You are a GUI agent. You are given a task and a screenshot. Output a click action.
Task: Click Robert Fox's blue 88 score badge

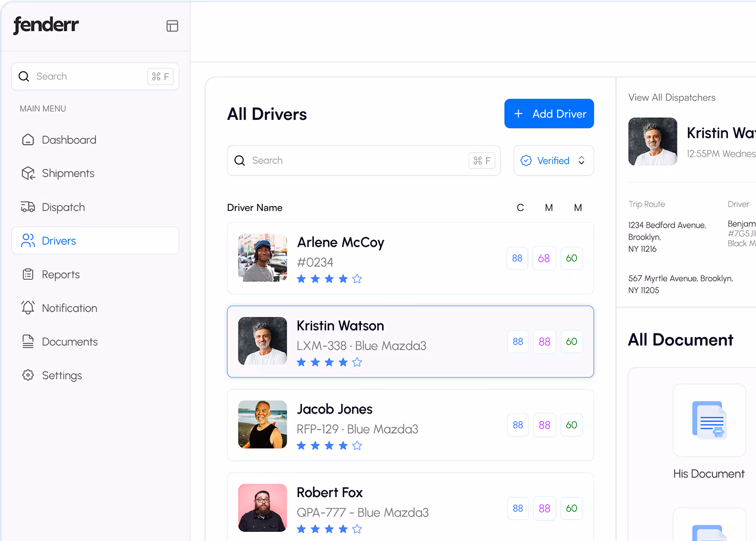click(518, 508)
